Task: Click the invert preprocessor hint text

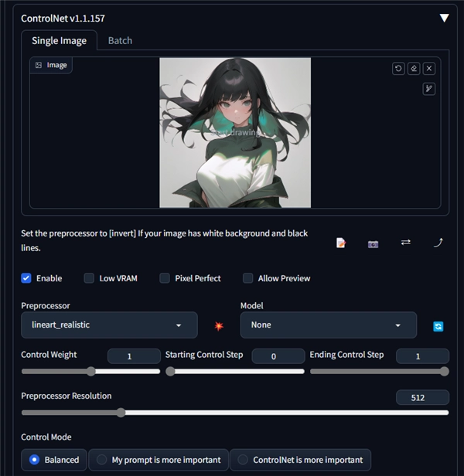Action: coord(165,240)
